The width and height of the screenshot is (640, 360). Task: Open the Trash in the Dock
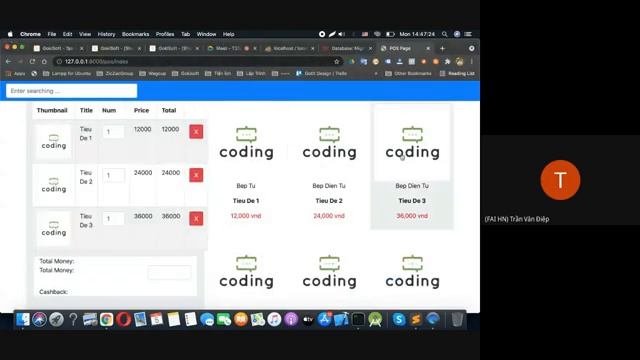(457, 319)
